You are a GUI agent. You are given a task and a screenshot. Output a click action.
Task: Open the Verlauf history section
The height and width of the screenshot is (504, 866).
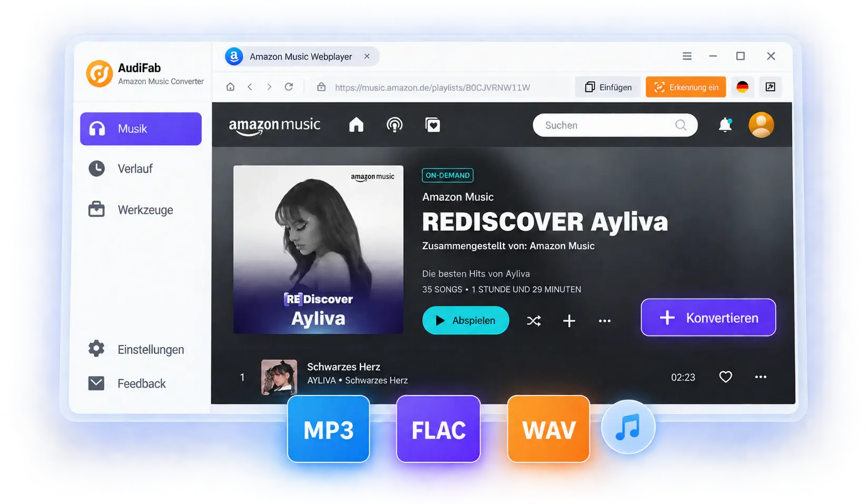pos(121,169)
